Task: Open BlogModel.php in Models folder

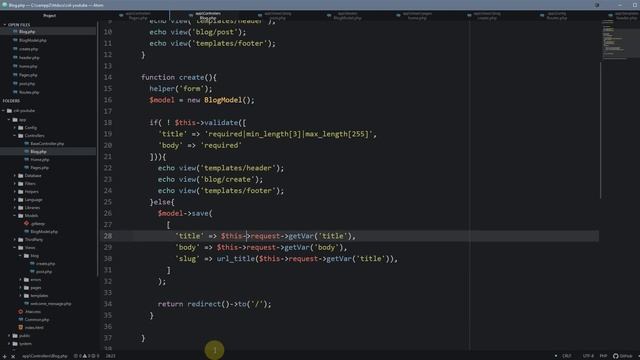Action: (44, 231)
